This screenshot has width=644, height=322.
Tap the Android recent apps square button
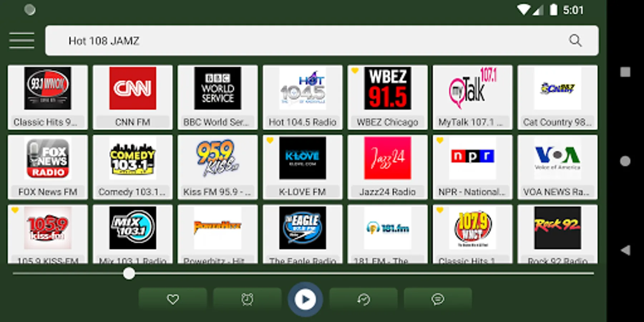(x=625, y=72)
